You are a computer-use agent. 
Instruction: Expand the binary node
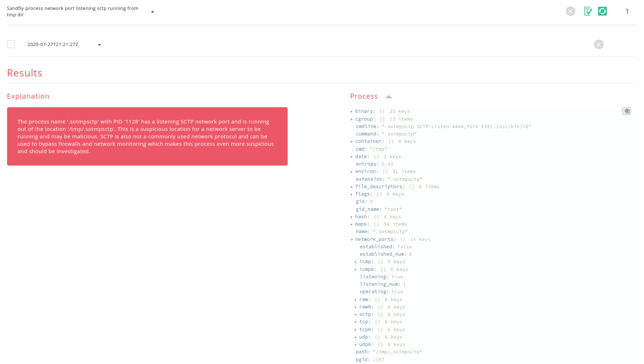(x=352, y=111)
